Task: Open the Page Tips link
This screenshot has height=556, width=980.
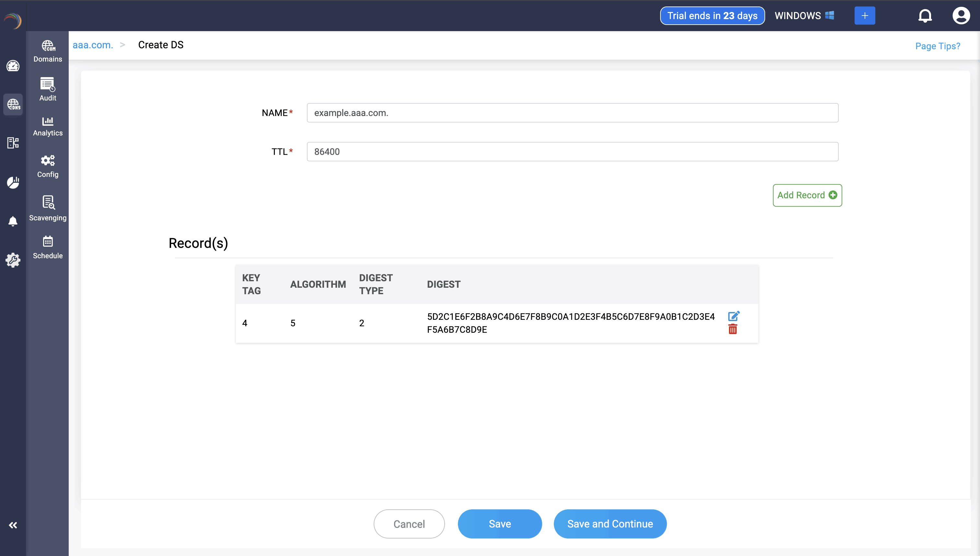Action: 937,46
